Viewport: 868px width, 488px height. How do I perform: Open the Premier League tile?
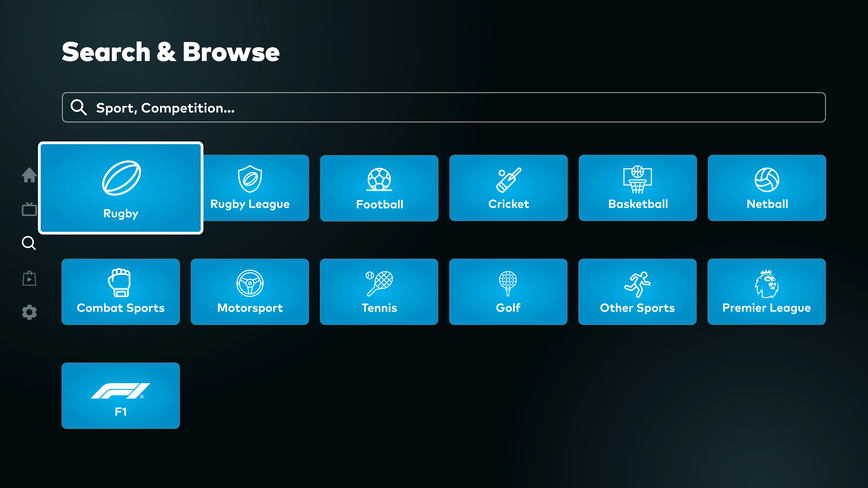767,292
